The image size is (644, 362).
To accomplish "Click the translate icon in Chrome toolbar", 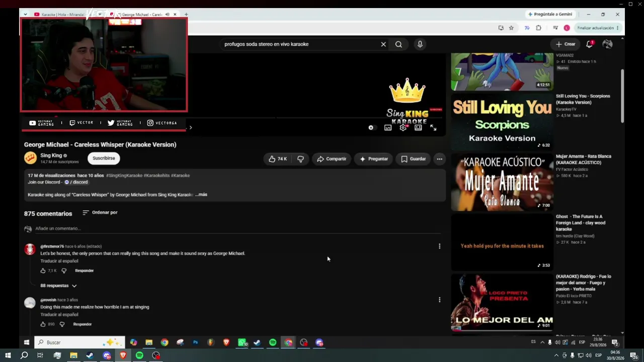I will point(527,28).
